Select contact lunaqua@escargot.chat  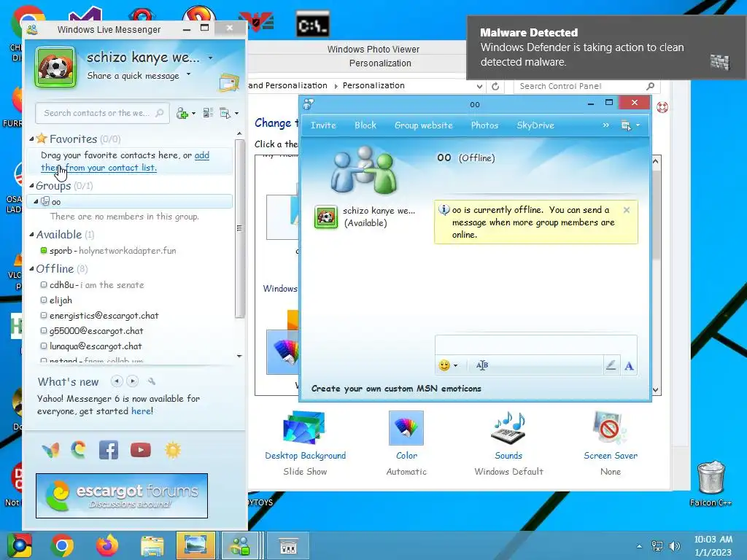[x=96, y=346]
